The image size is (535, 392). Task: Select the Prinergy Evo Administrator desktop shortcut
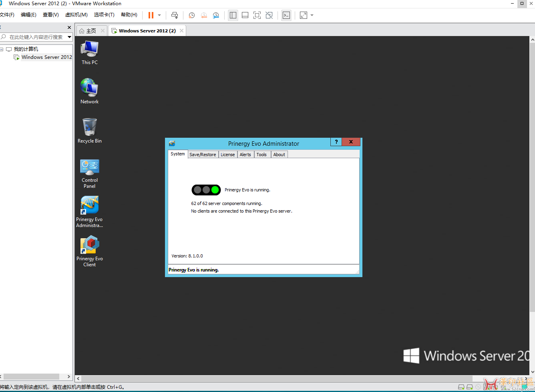click(90, 212)
